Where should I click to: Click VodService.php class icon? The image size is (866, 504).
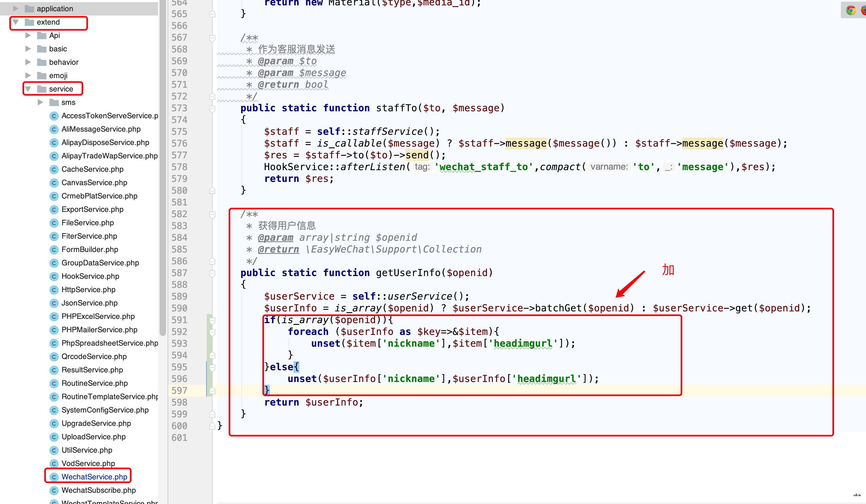tap(54, 464)
